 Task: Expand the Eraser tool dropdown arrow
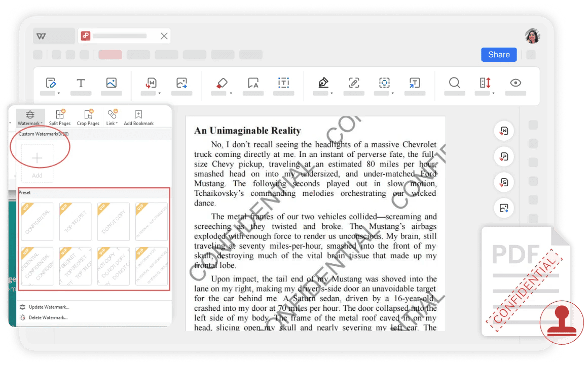tap(231, 93)
